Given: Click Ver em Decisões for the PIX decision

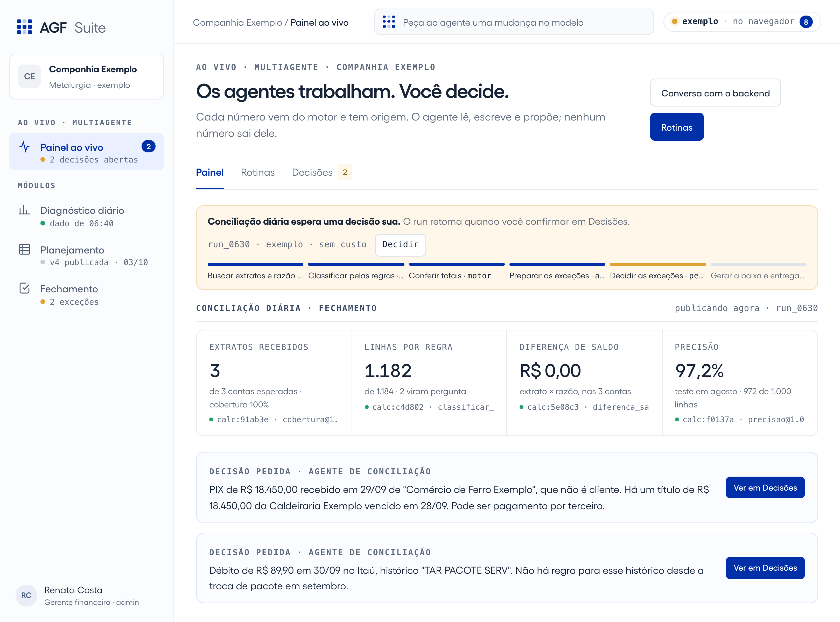Looking at the screenshot, I should click(765, 487).
